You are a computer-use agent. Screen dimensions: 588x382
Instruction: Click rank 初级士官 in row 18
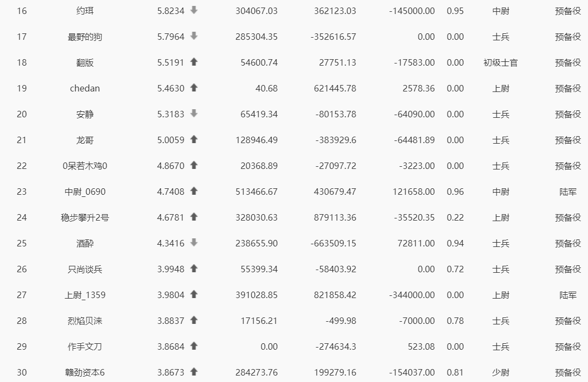(x=501, y=62)
